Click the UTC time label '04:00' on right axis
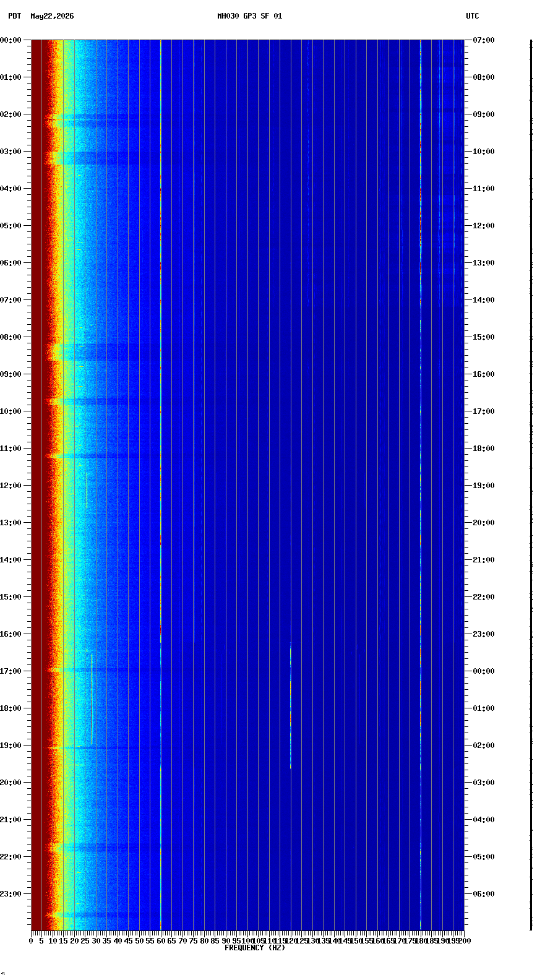The width and height of the screenshot is (558, 980). pyautogui.click(x=483, y=820)
